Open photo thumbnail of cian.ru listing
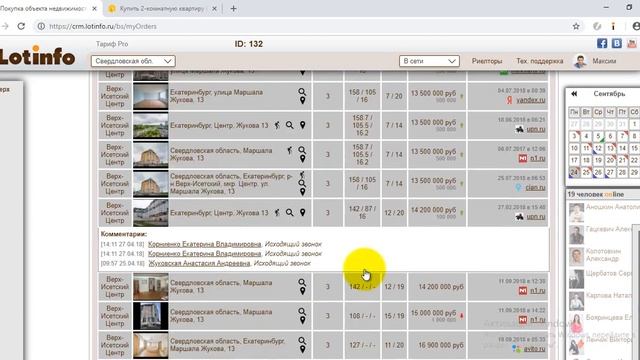640x360 pixels. [x=151, y=184]
